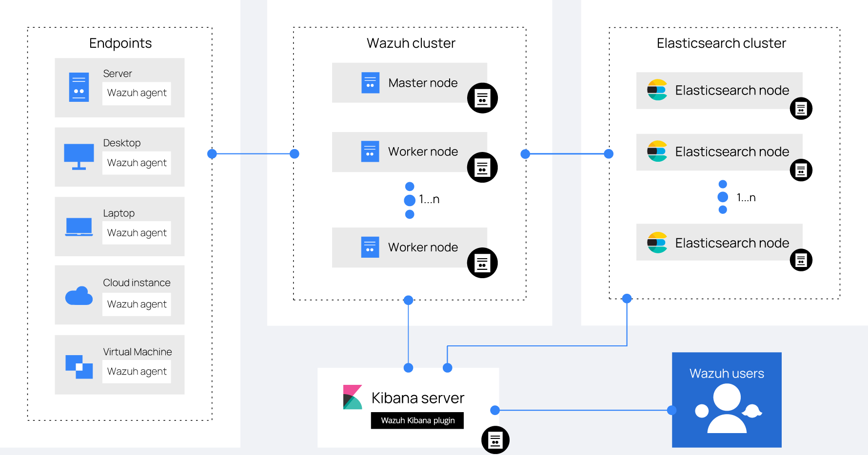The height and width of the screenshot is (455, 868).
Task: Select the Wazuh Kibana plugin label
Action: click(417, 420)
